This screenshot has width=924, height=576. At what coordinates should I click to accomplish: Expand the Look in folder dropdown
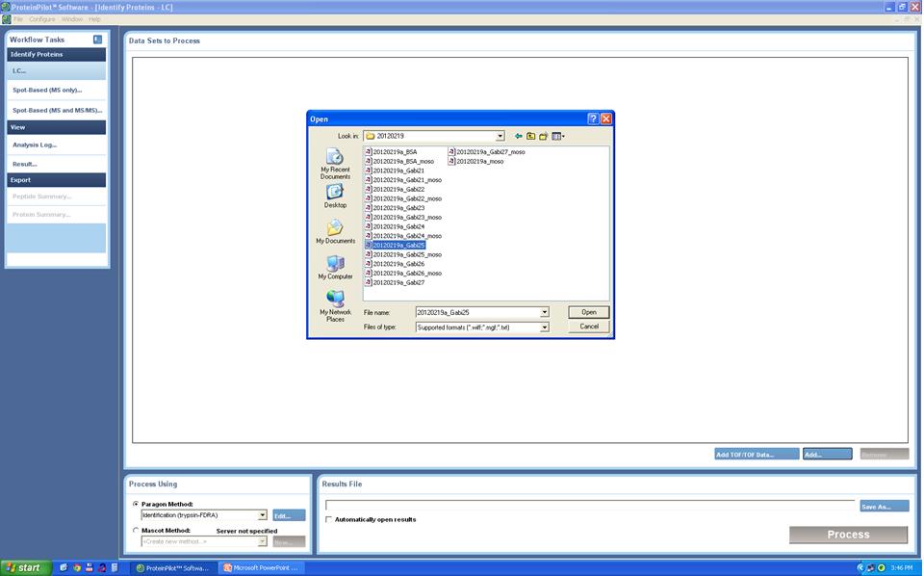tap(500, 136)
